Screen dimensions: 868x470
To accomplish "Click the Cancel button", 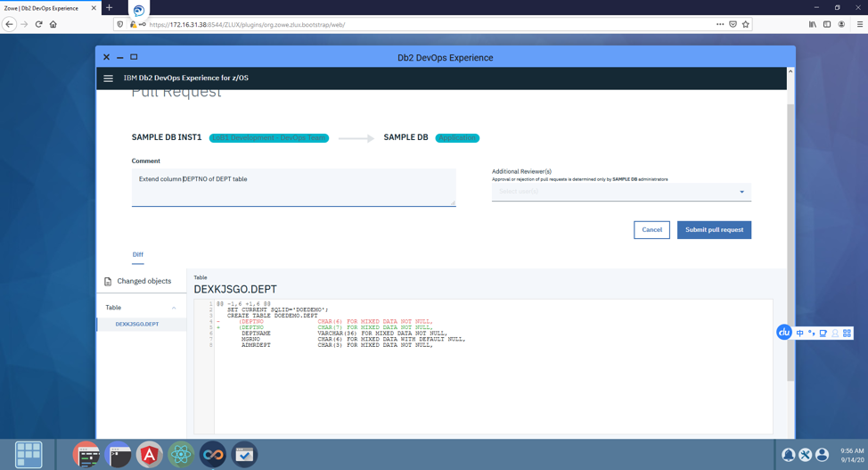I will [651, 230].
